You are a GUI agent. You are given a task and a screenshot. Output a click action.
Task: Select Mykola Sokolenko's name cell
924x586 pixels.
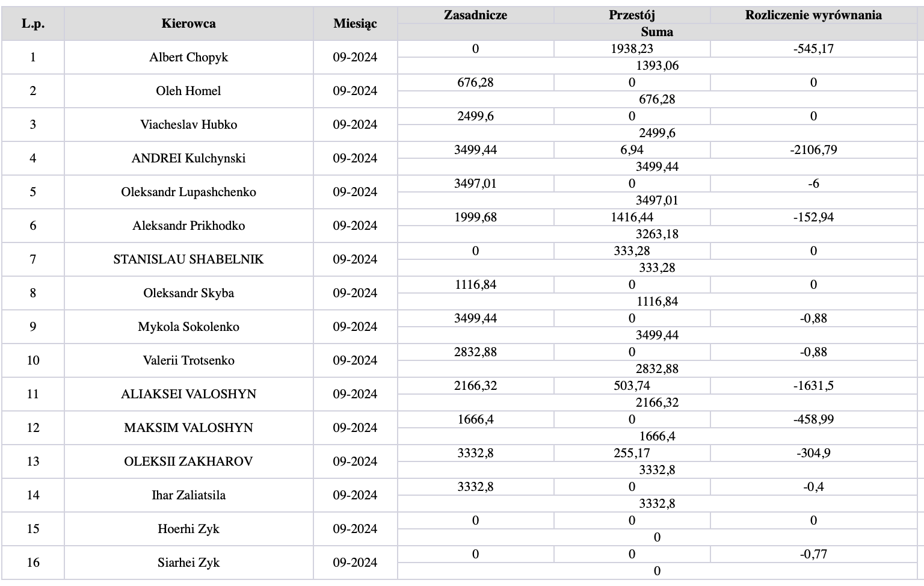tap(188, 327)
